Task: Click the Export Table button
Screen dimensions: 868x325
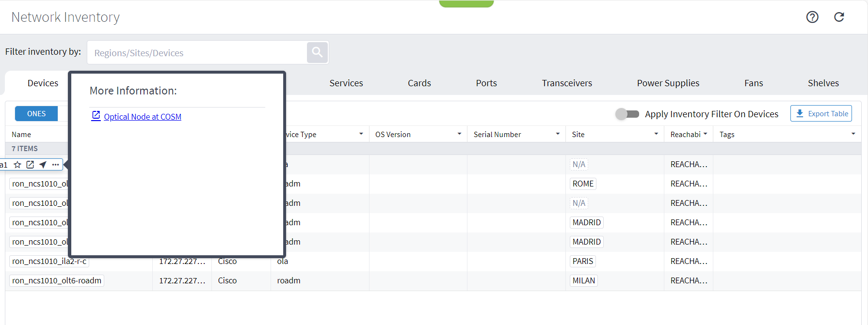Action: click(x=821, y=114)
